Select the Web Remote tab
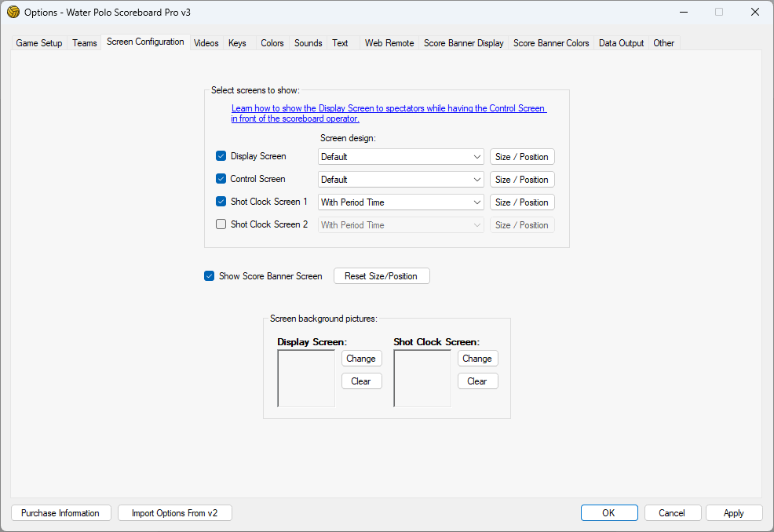 (389, 43)
